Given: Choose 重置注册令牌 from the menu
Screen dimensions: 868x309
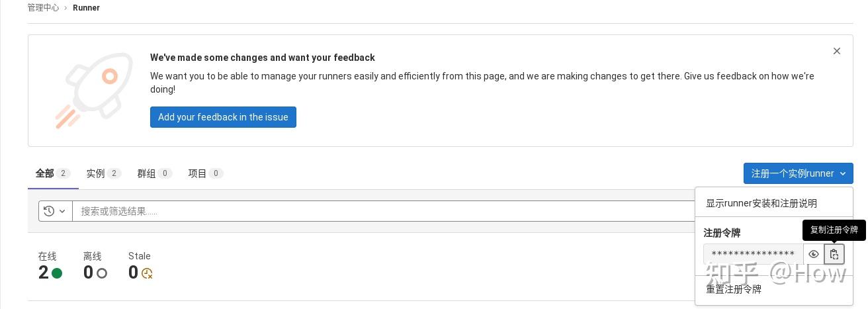Looking at the screenshot, I should click(x=733, y=289).
